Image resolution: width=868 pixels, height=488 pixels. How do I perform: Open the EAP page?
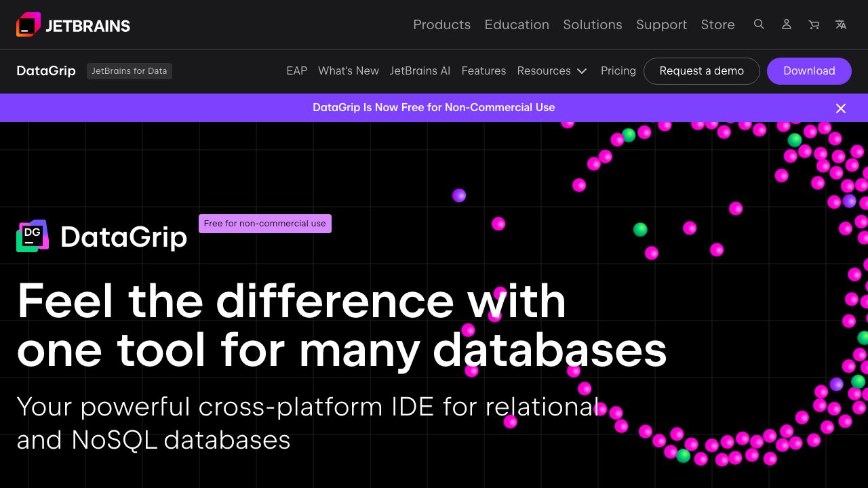pyautogui.click(x=296, y=70)
